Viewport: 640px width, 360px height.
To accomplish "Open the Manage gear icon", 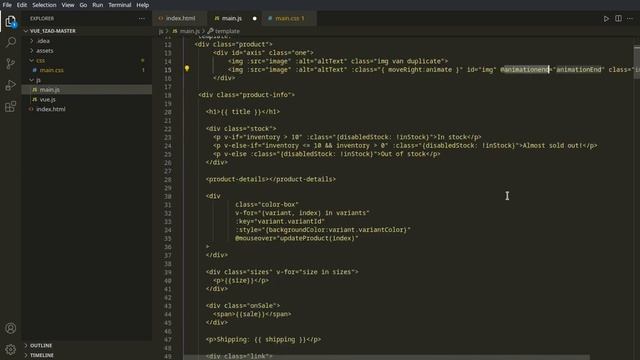I will 11,349.
